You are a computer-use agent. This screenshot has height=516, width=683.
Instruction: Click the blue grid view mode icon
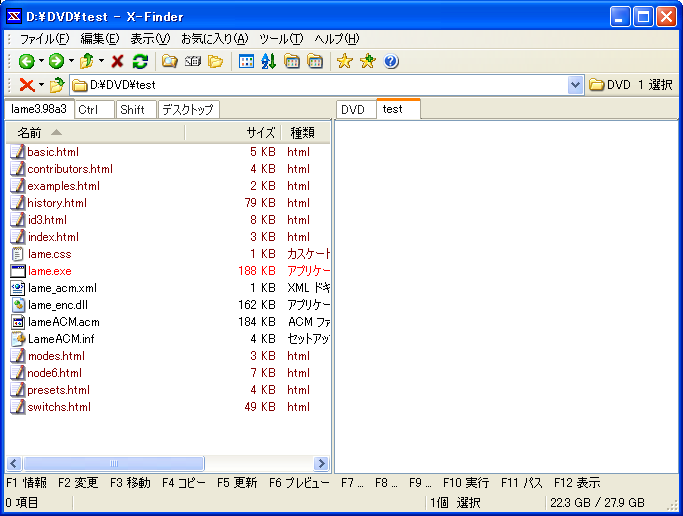click(x=246, y=62)
